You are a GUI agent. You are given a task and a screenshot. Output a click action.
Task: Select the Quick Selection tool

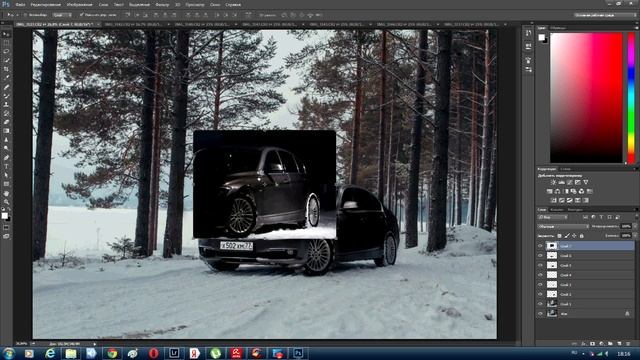pyautogui.click(x=6, y=60)
